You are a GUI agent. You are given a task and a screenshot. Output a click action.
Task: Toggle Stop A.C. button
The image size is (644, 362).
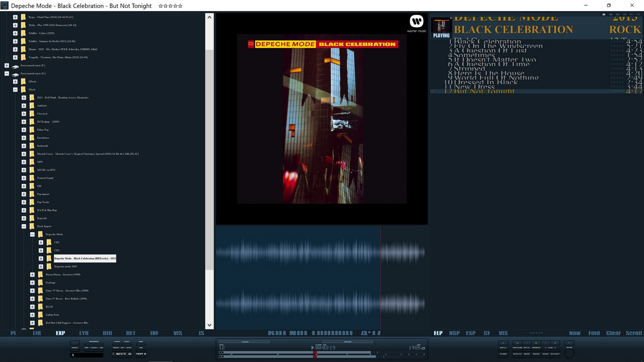click(503, 350)
